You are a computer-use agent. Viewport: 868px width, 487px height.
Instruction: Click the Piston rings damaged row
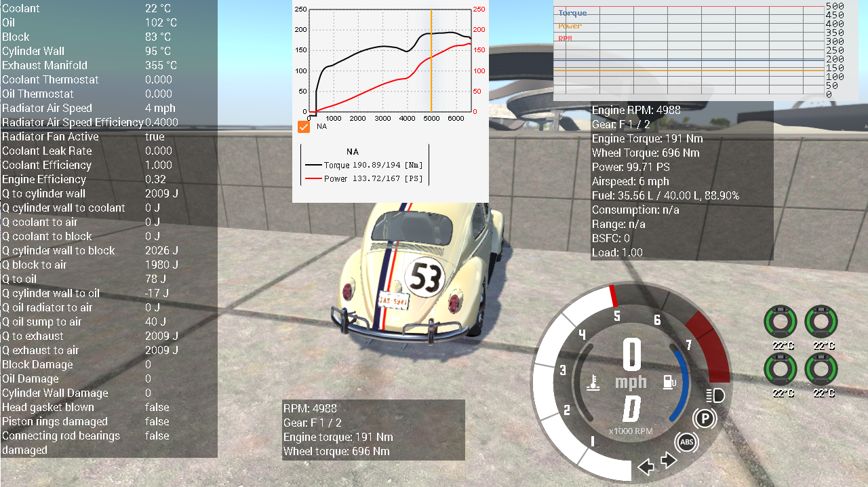(x=108, y=421)
